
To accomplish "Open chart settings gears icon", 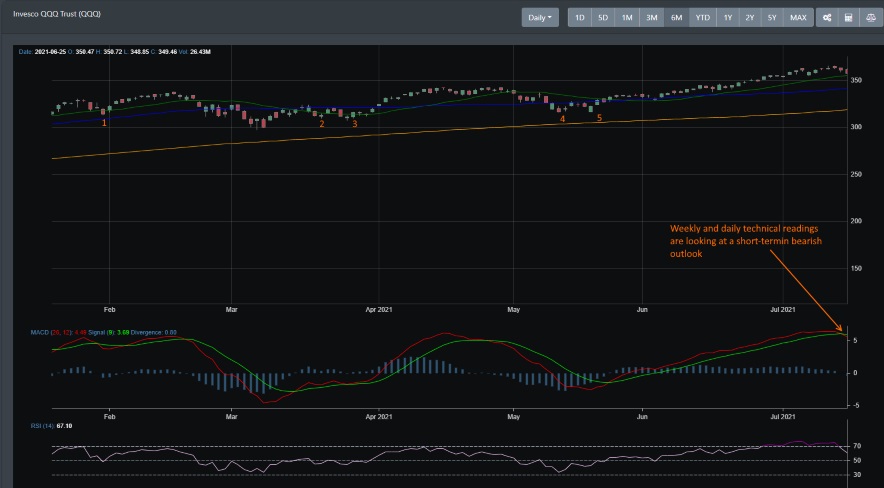I will click(x=827, y=17).
